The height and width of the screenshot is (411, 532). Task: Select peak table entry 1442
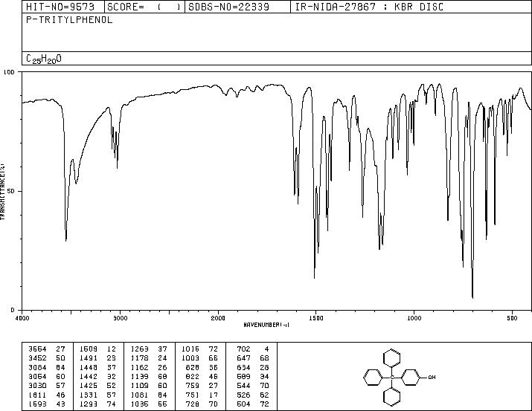click(x=89, y=376)
